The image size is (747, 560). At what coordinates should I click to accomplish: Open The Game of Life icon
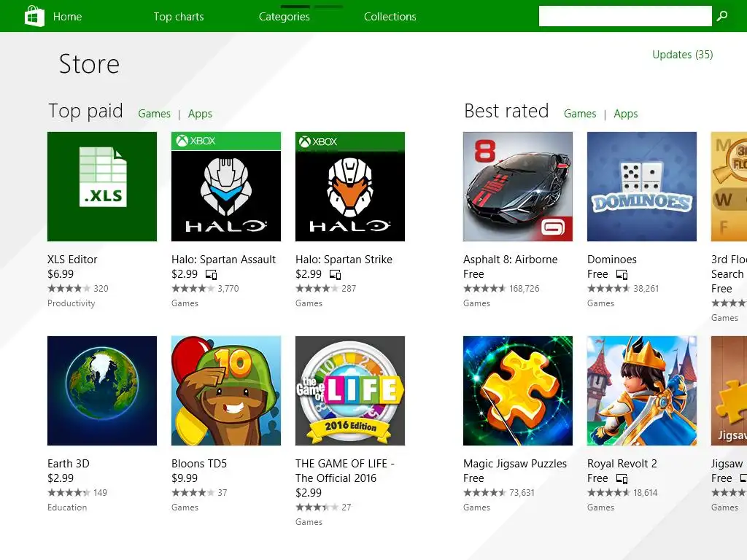[x=350, y=391]
